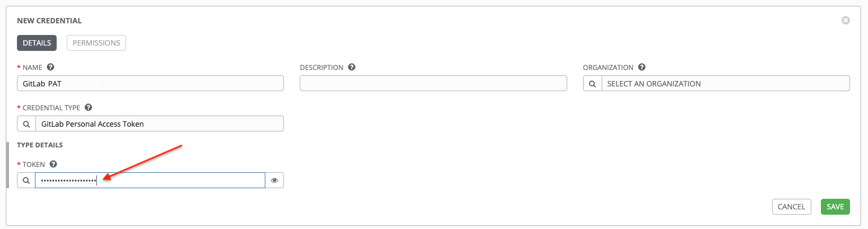The width and height of the screenshot is (868, 229).
Task: Open the credential type lookup search icon
Action: click(x=26, y=124)
